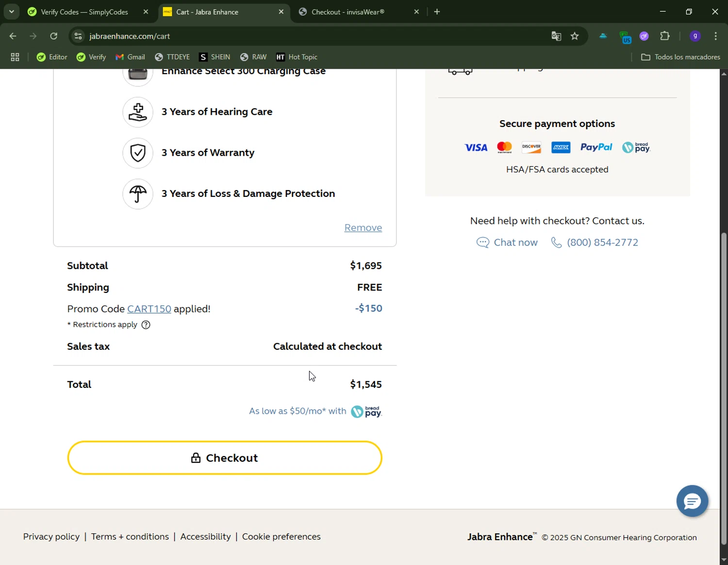Click the "3 Years of Warranty" text
The height and width of the screenshot is (565, 728).
point(208,153)
